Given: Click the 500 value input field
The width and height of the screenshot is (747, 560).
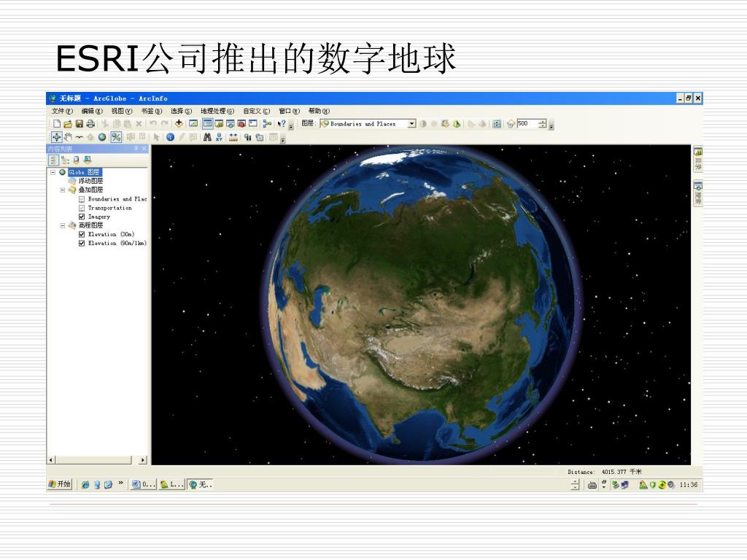Looking at the screenshot, I should pyautogui.click(x=527, y=124).
